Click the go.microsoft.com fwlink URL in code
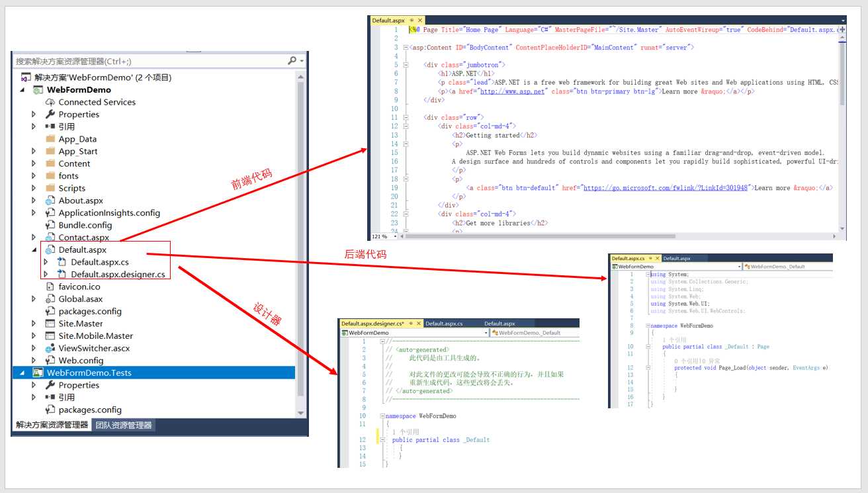868x493 pixels. click(x=666, y=188)
